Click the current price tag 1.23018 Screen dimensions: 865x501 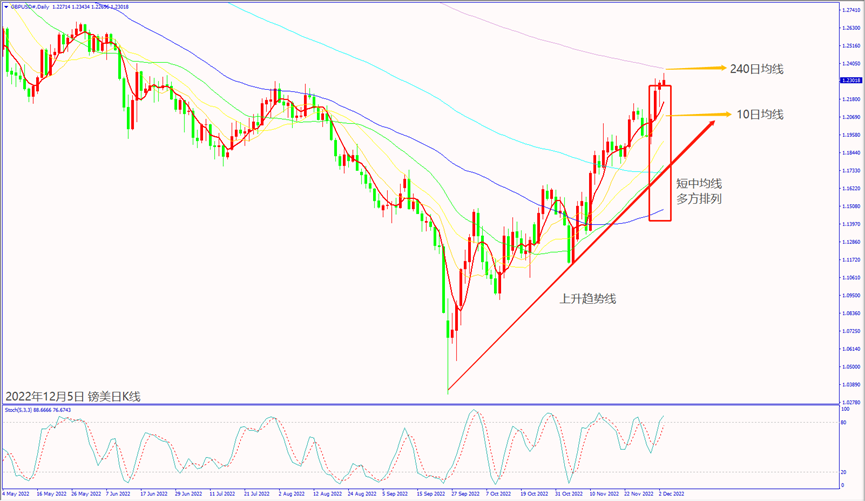[851, 80]
